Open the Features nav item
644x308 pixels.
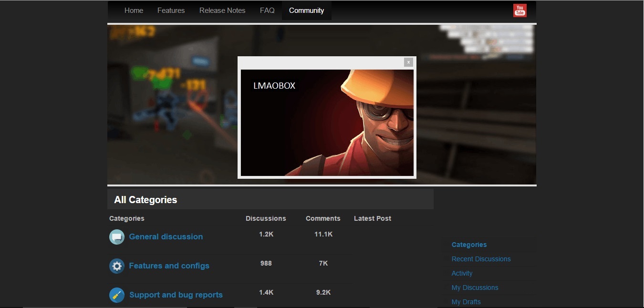tap(171, 10)
